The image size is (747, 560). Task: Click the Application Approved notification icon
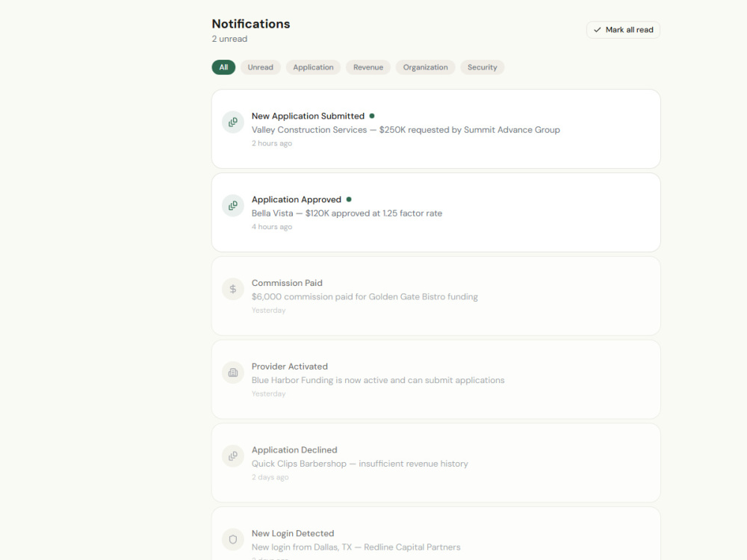(x=233, y=206)
